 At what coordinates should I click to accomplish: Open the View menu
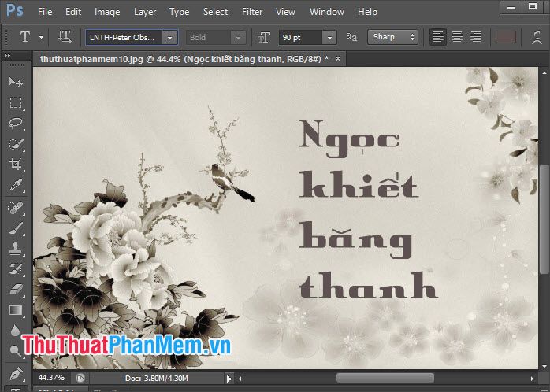click(285, 12)
